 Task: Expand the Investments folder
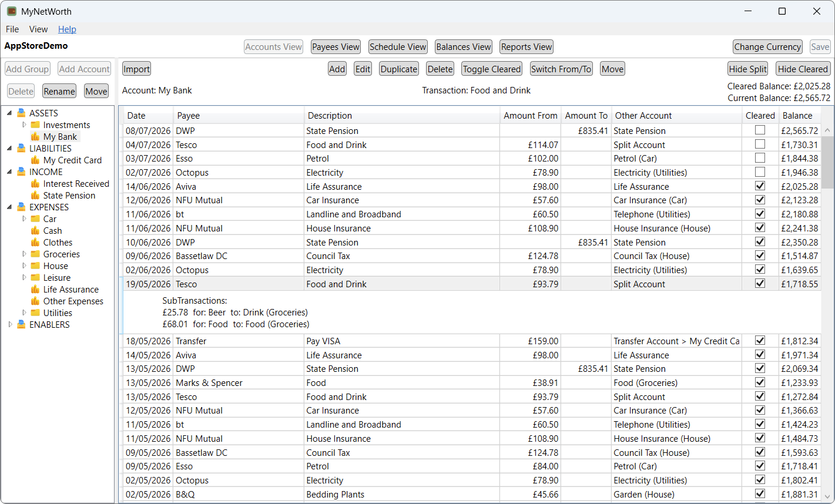click(24, 125)
